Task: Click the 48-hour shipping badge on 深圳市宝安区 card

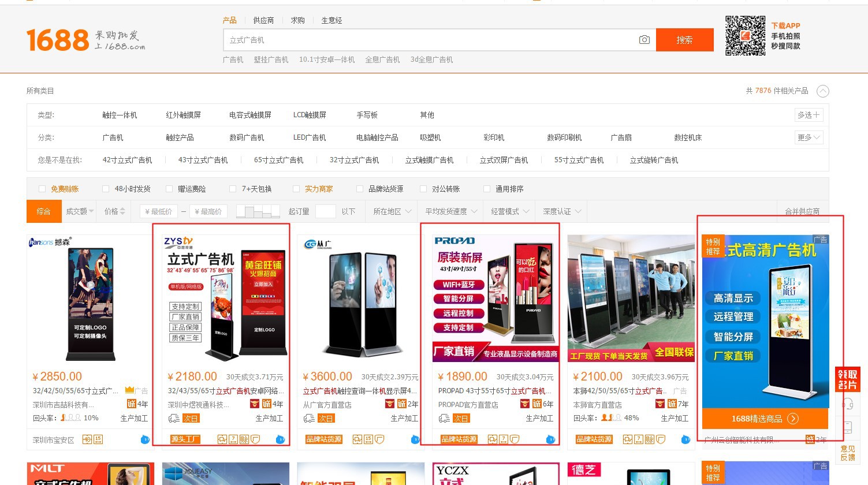Action: 87,439
